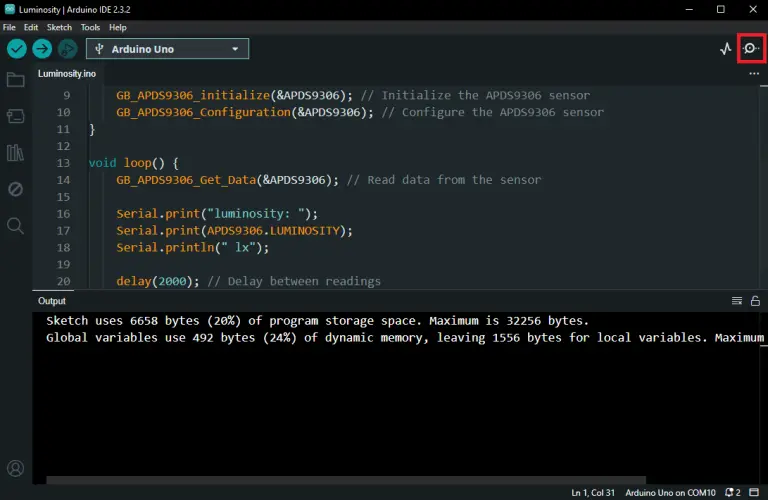Toggle the bottom panel icon in status bar
768x500 pixels.
(x=754, y=492)
